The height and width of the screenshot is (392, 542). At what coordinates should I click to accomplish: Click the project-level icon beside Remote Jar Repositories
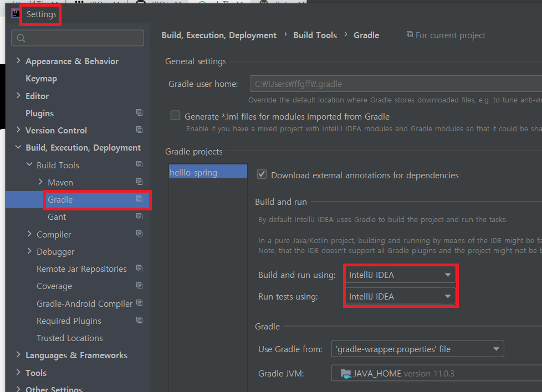click(x=139, y=268)
